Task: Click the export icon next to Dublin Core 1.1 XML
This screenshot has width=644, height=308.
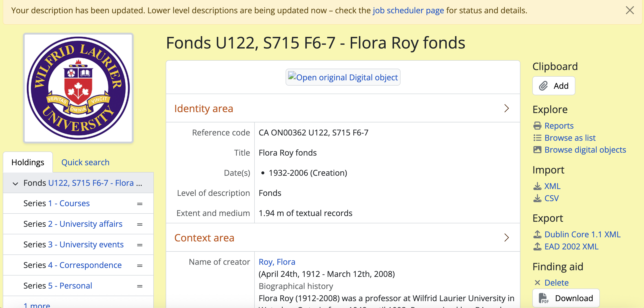Action: [537, 235]
